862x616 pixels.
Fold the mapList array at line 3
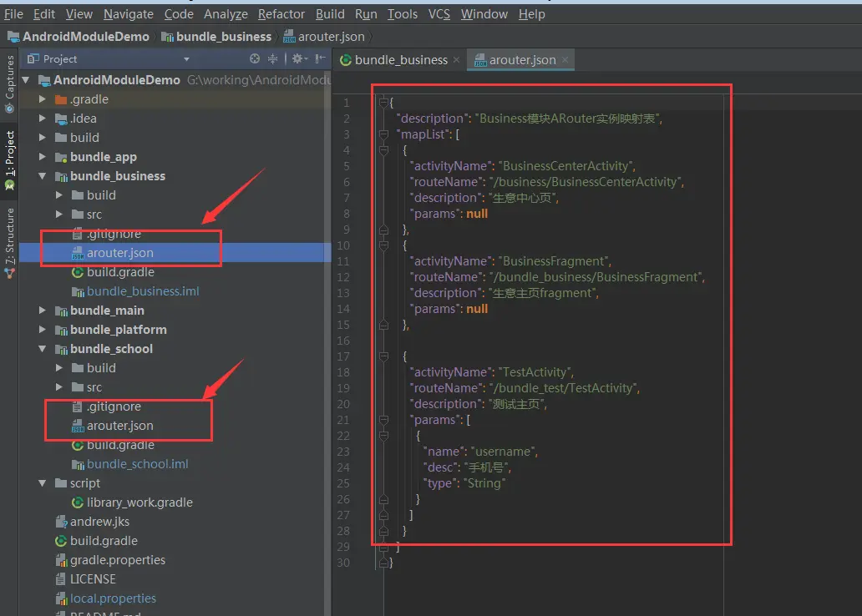pos(383,134)
